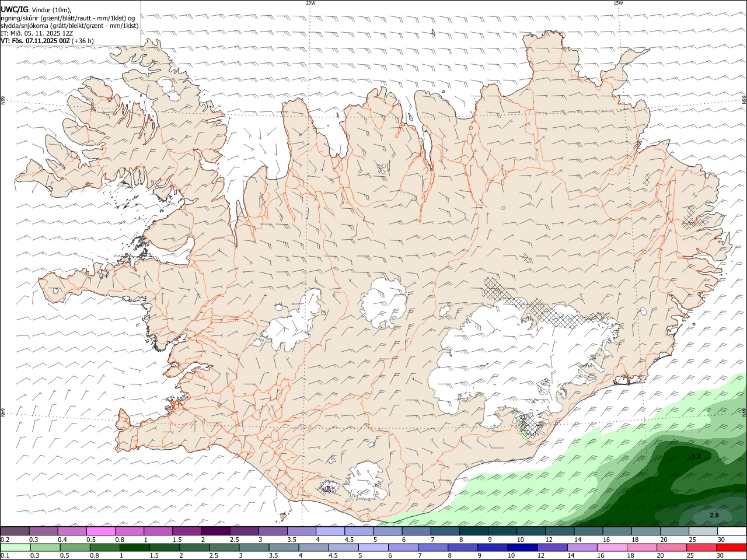Pick the rain legend swatch between 25 and 30
Screen dimensions: 747x560
(702, 548)
